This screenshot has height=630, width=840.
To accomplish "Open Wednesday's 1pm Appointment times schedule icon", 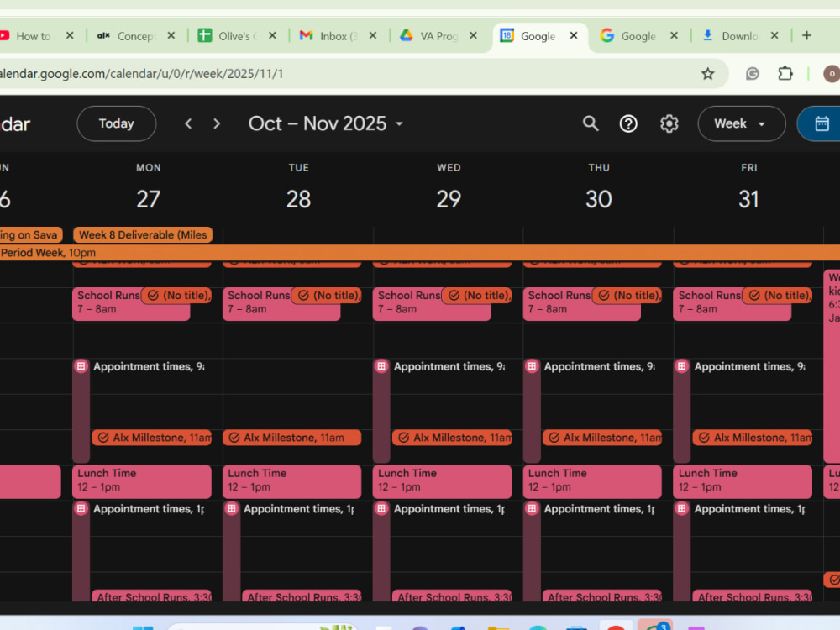I will (x=381, y=508).
